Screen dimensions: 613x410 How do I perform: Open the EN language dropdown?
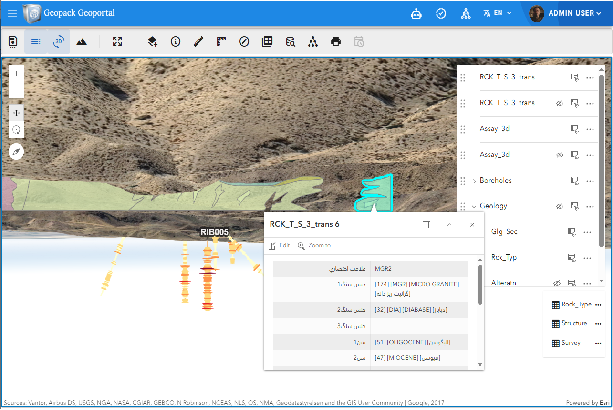point(498,13)
